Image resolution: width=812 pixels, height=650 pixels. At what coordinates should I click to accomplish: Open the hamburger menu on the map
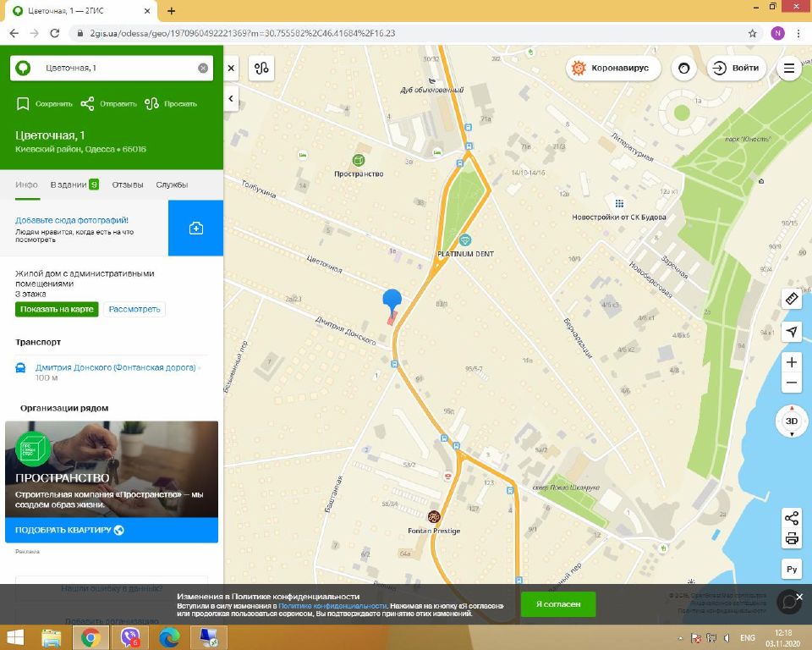point(788,68)
